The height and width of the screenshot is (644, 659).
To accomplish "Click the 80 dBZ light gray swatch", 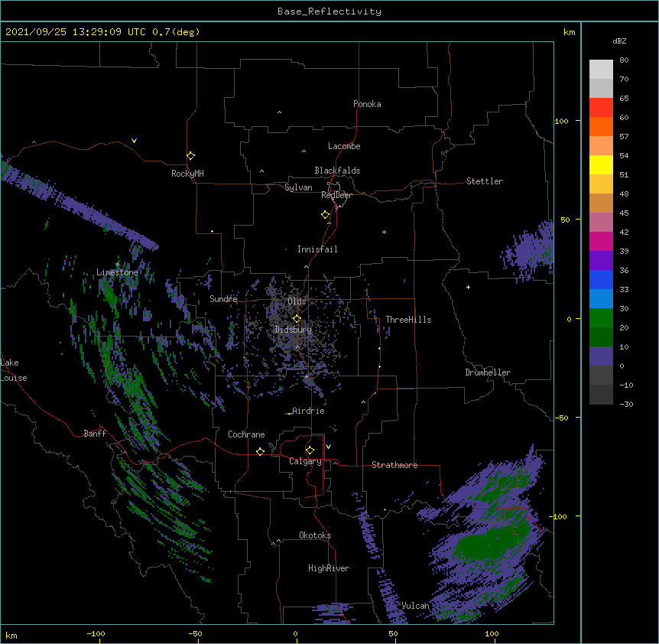I will coord(601,69).
